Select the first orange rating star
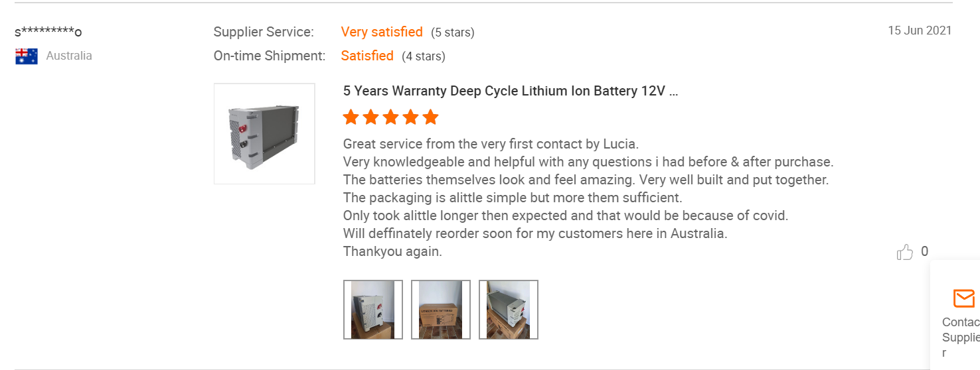The image size is (980, 370). click(x=351, y=117)
